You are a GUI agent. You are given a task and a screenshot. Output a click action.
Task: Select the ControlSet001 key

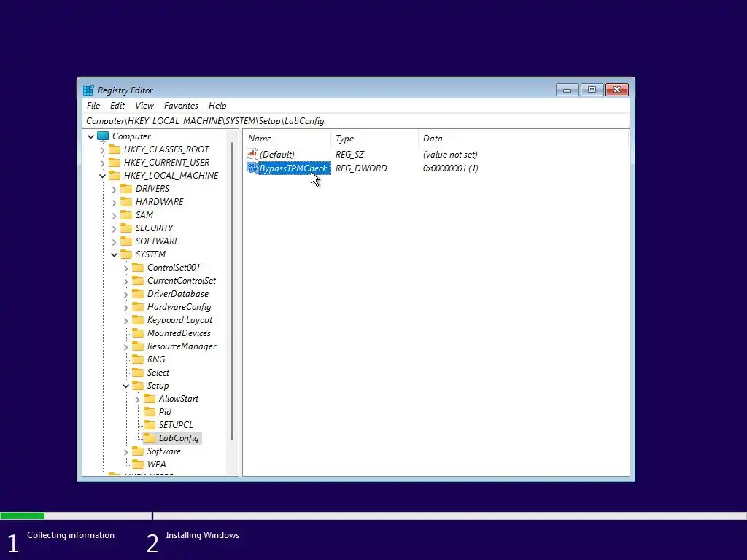pyautogui.click(x=174, y=268)
